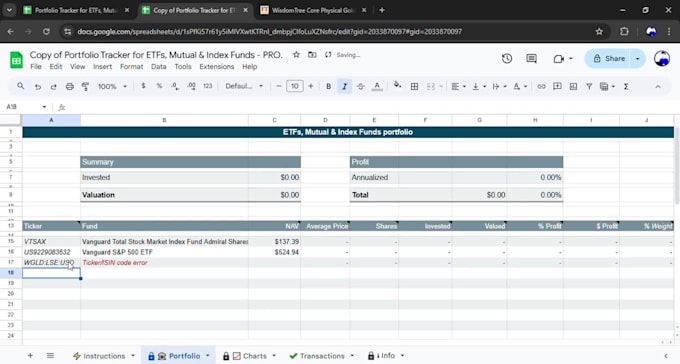Expand text rotation dropdown
This screenshot has width=680, height=364.
525,86
